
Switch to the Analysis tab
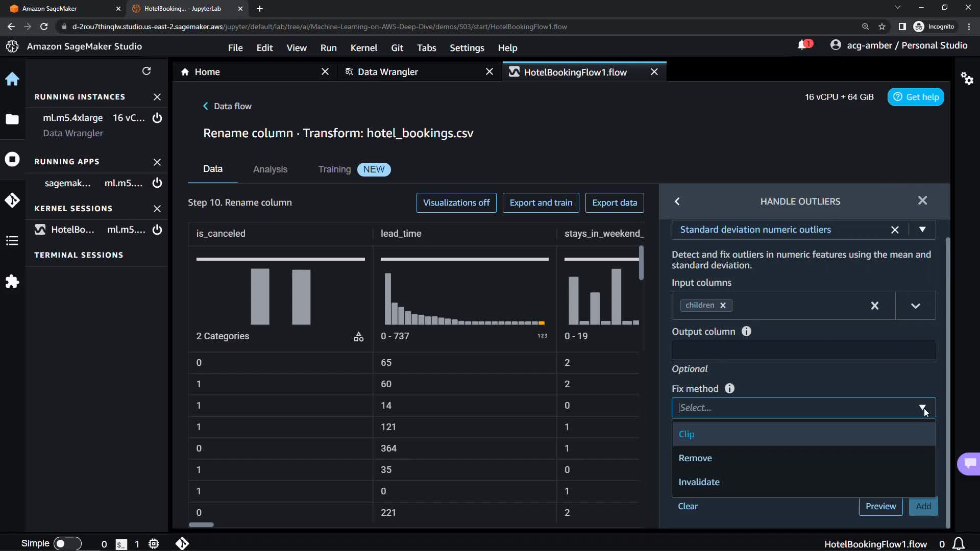[x=270, y=169]
